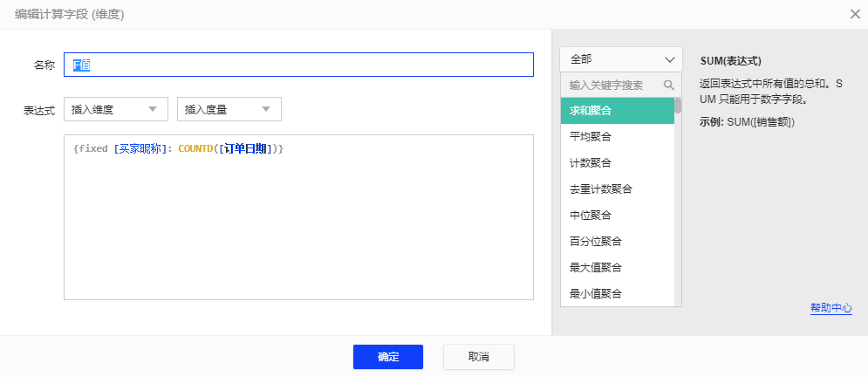
Task: Select 中位聚合 function
Action: point(617,216)
